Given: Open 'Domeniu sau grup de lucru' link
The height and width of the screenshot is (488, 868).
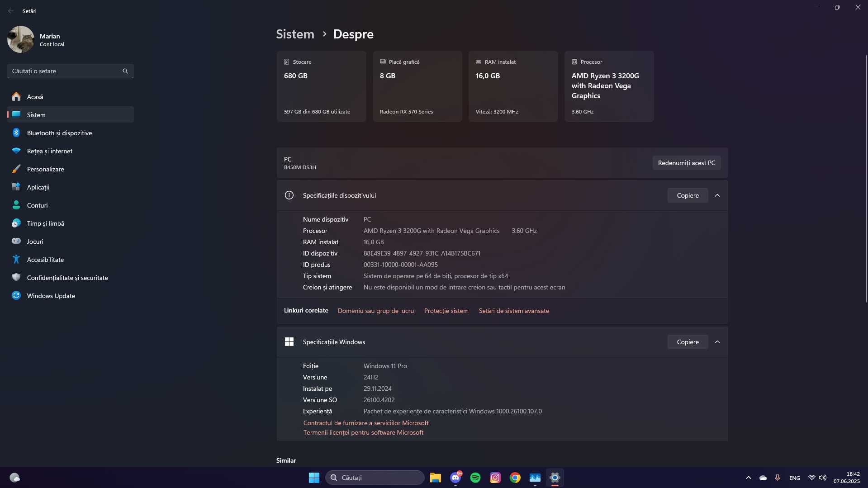Looking at the screenshot, I should click(x=375, y=311).
